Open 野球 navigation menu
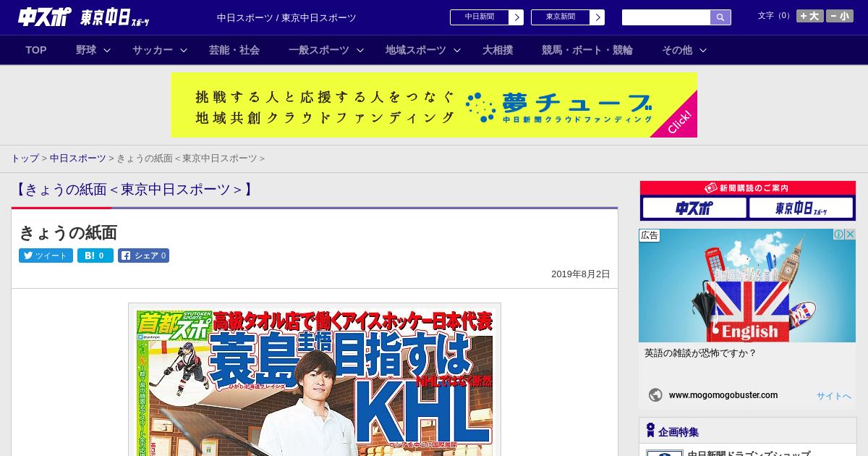This screenshot has width=868, height=456. coord(86,50)
